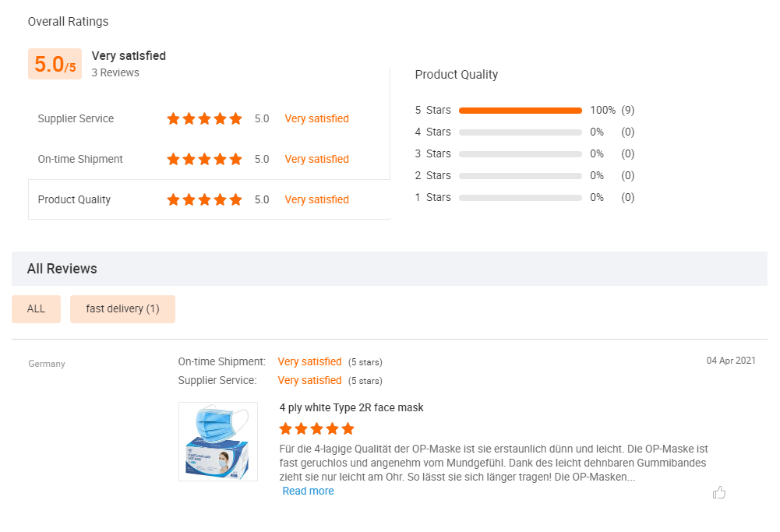
Task: Select the ALL reviews filter
Action: pyautogui.click(x=36, y=308)
